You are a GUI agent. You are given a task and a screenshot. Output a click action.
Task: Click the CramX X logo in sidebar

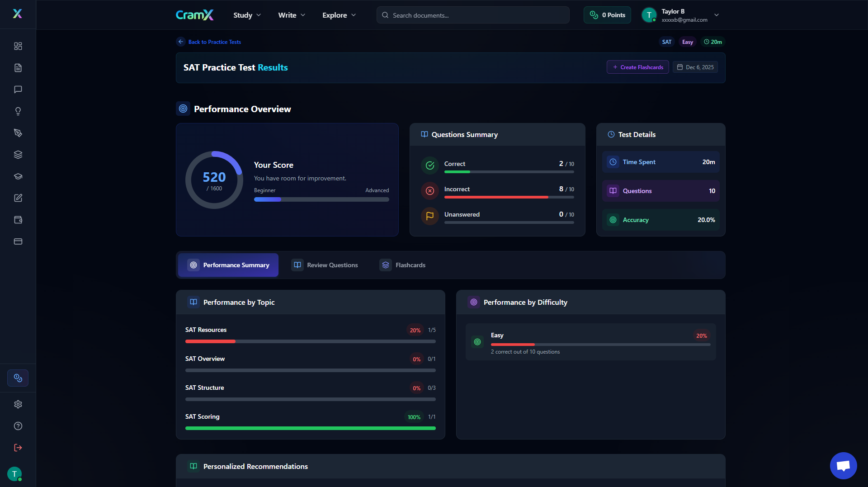click(x=18, y=14)
